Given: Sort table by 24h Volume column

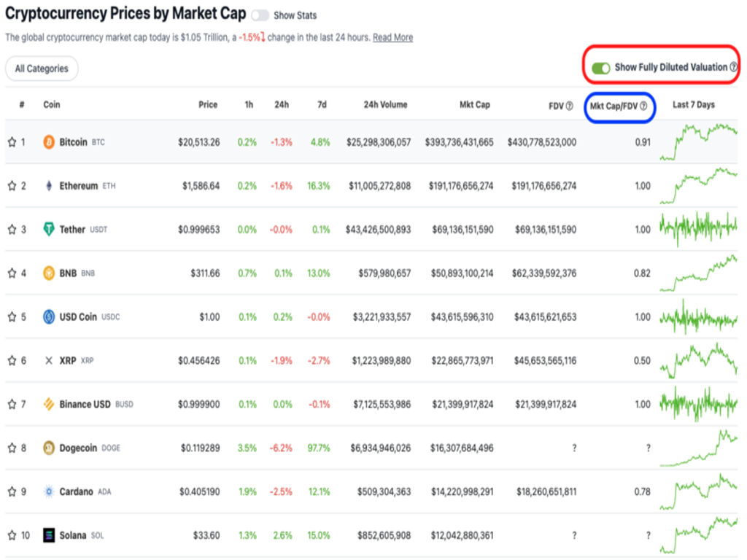Looking at the screenshot, I should [385, 105].
